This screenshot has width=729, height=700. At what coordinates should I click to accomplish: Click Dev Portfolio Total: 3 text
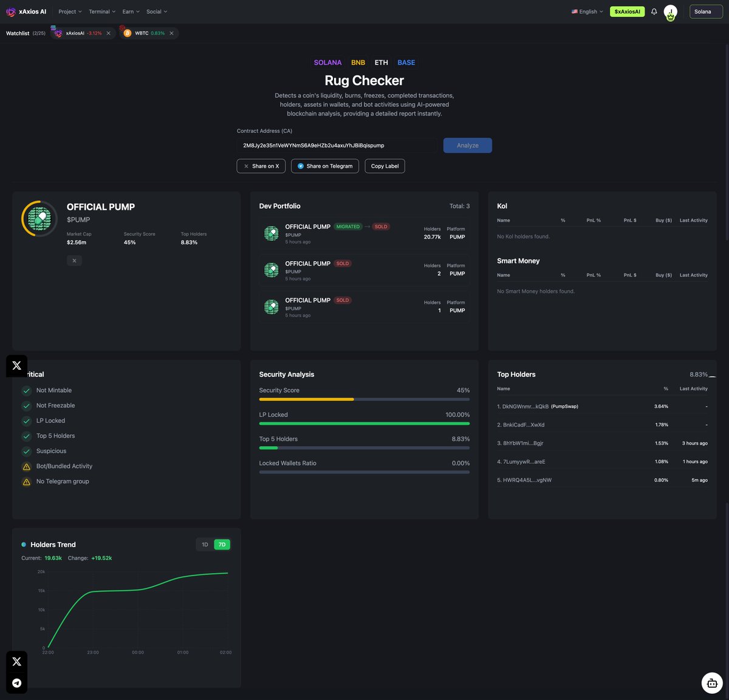click(x=459, y=206)
